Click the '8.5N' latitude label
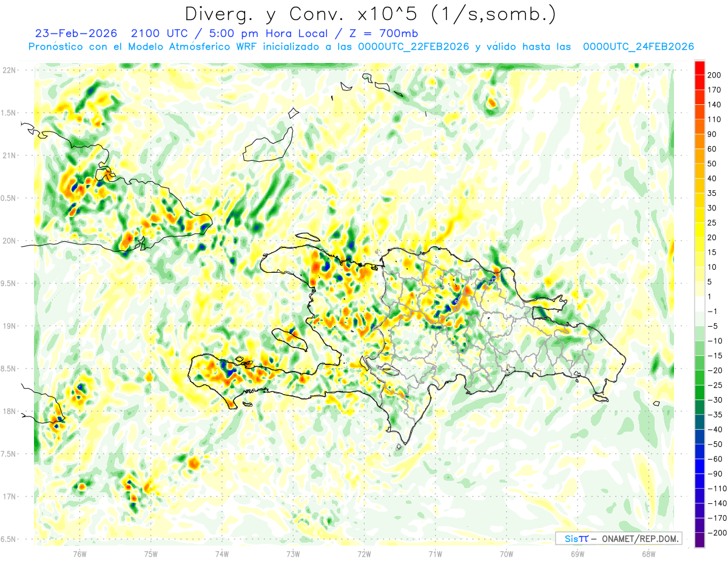This screenshot has height=562, width=728. click(x=9, y=369)
